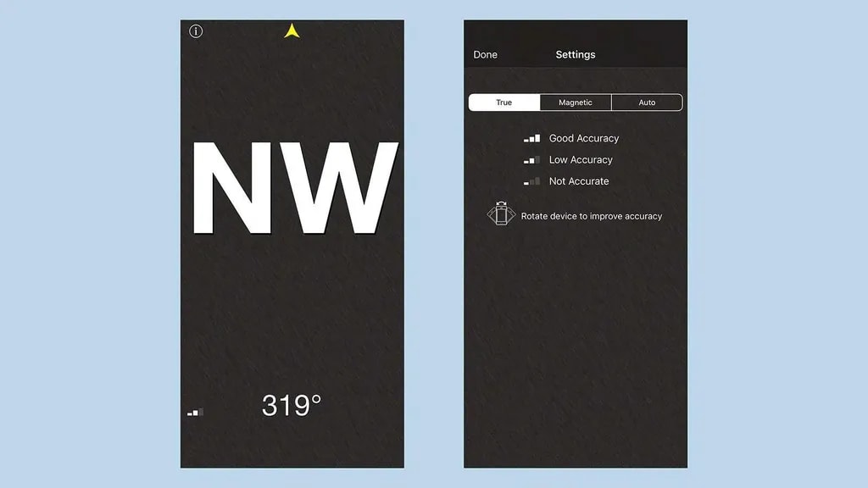The width and height of the screenshot is (868, 488).
Task: Switch to Magnetic north mode
Action: click(x=576, y=103)
